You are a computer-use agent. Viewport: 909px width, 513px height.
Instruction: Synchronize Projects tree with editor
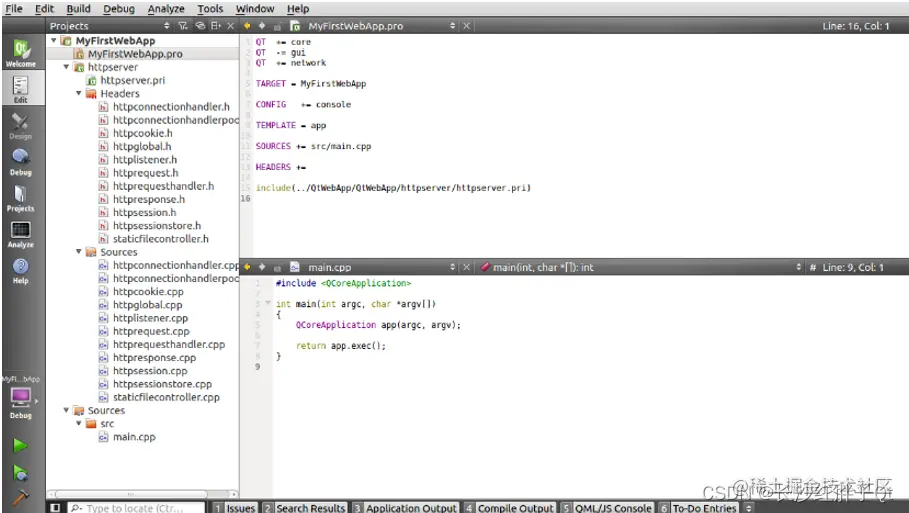pyautogui.click(x=200, y=26)
